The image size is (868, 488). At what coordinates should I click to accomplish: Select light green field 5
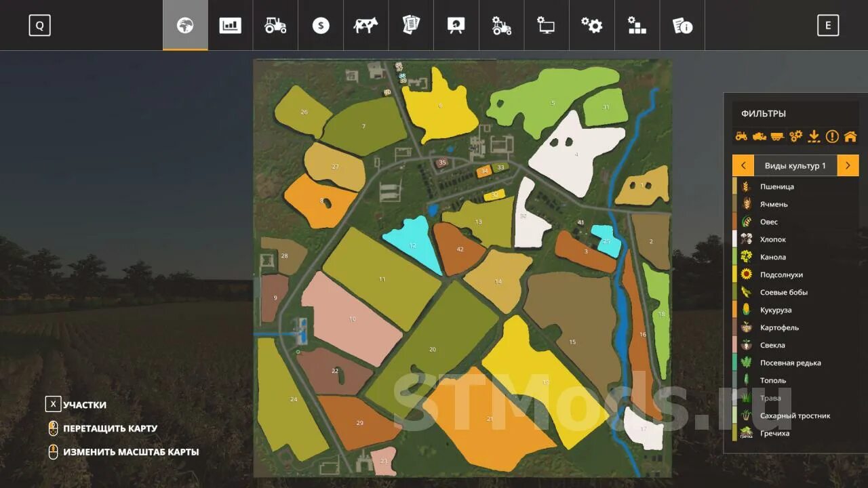pos(553,102)
